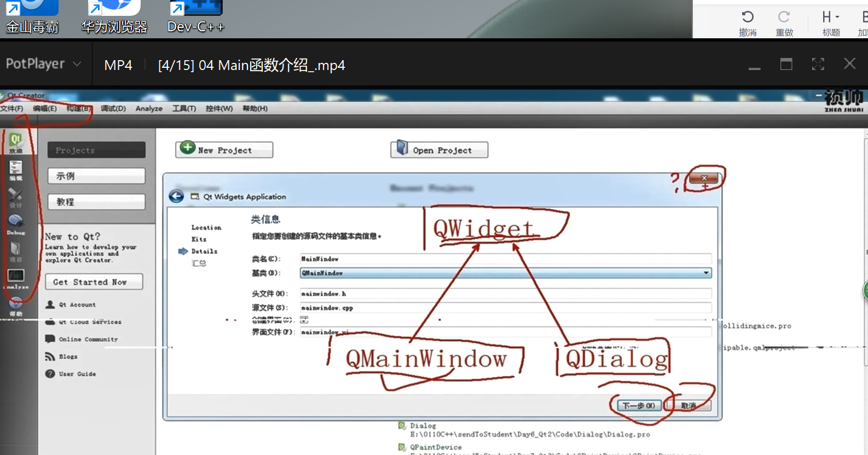868x455 pixels.
Task: Open the 编辑(E) menu
Action: point(44,108)
